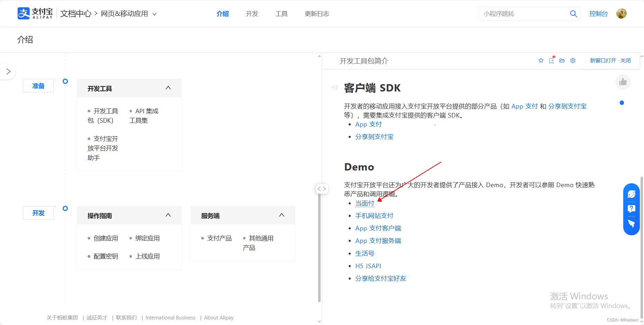This screenshot has height=325, width=644.
Task: Click the bookmark icon with red dot
Action: (552, 61)
